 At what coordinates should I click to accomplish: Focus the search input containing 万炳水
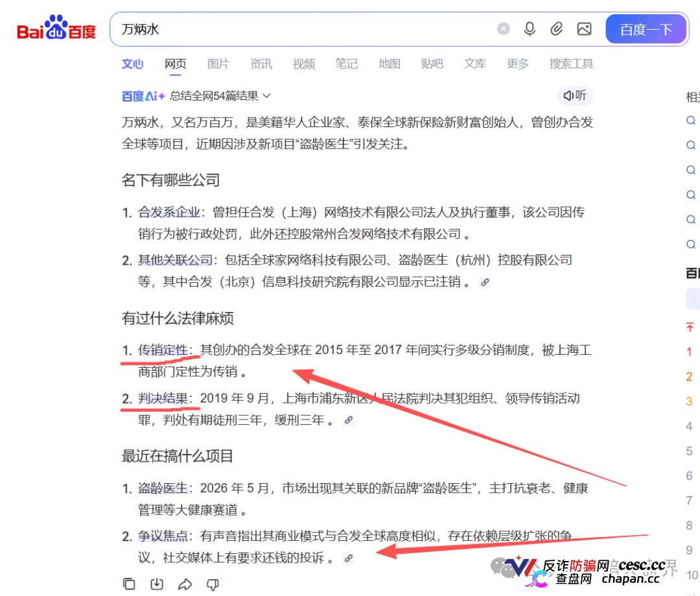[x=303, y=29]
